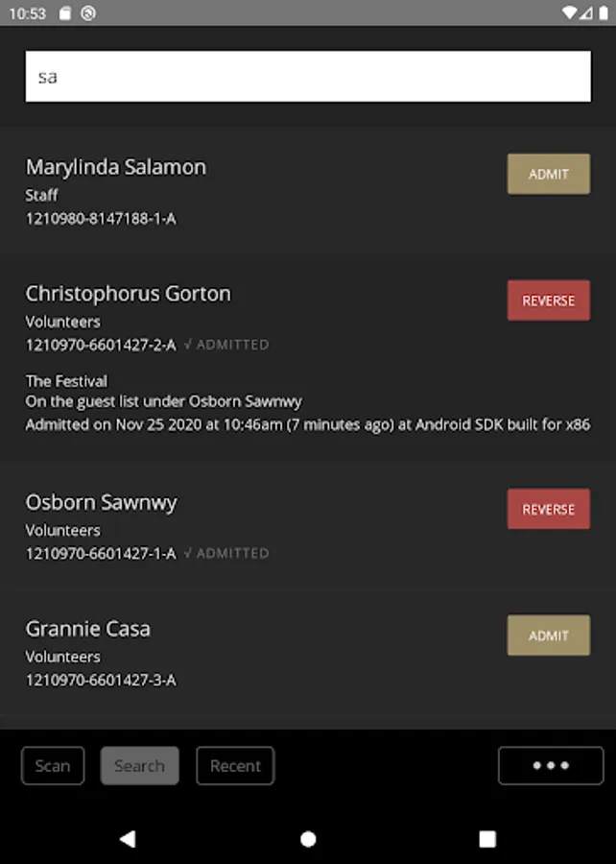Tap the Android home circle icon

click(x=308, y=839)
